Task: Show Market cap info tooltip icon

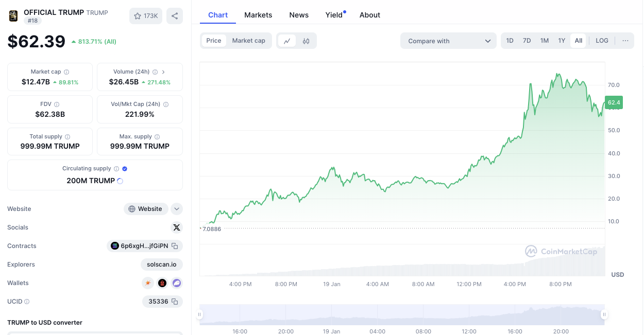Action: coord(66,72)
